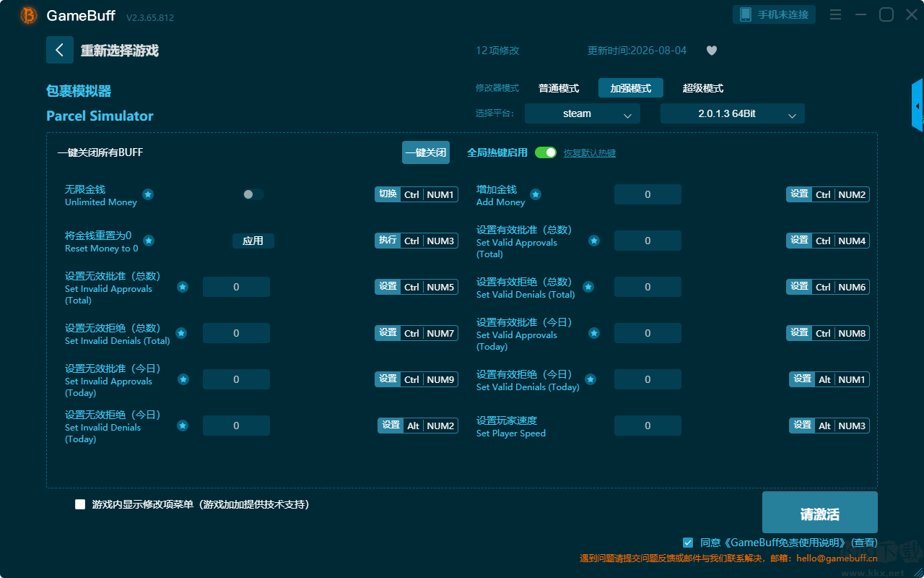
Task: Click the 恢复默认热键 link
Action: tap(590, 153)
